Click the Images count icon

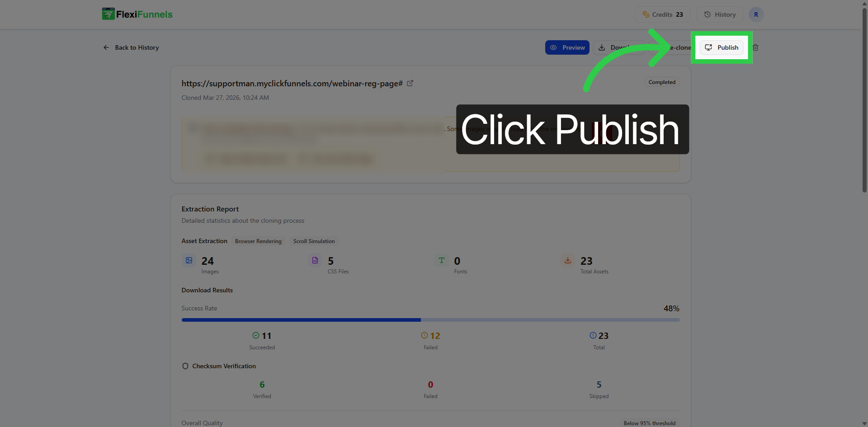click(189, 261)
